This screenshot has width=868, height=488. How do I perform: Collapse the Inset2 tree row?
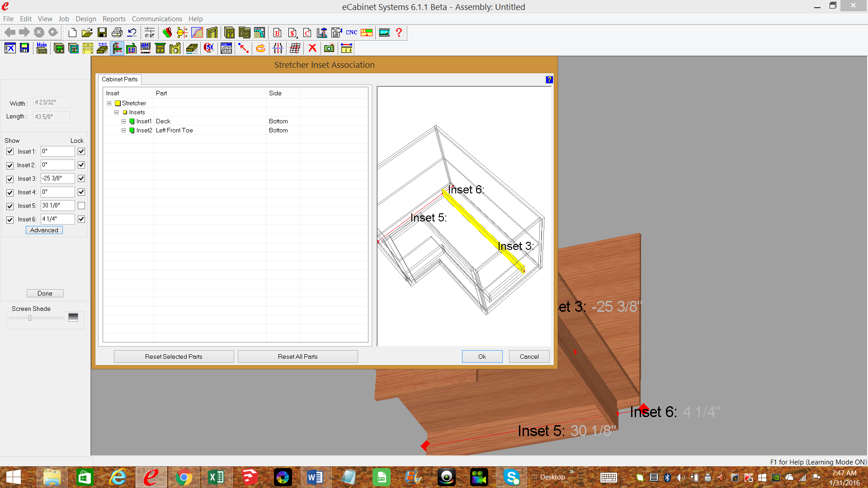[x=123, y=131]
